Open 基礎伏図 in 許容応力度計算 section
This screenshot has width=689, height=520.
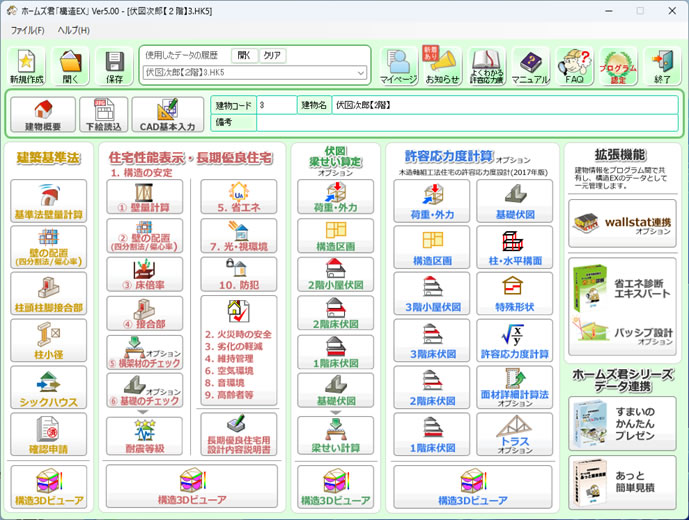[x=515, y=201]
